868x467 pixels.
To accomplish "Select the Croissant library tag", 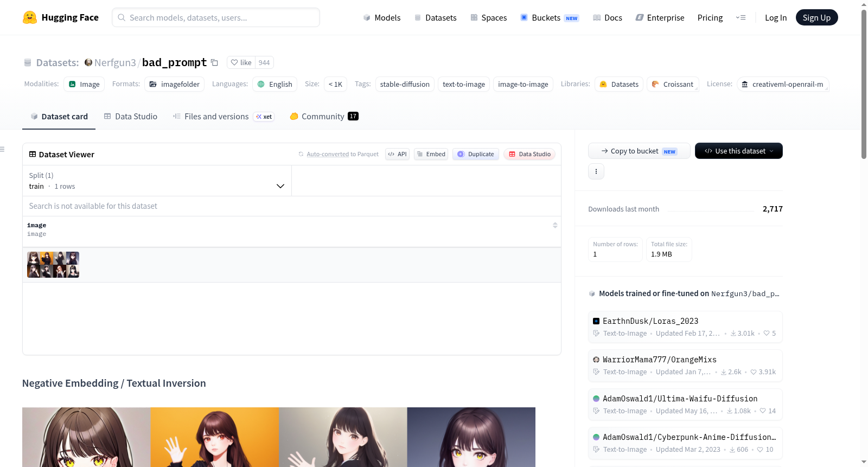I will (x=673, y=84).
